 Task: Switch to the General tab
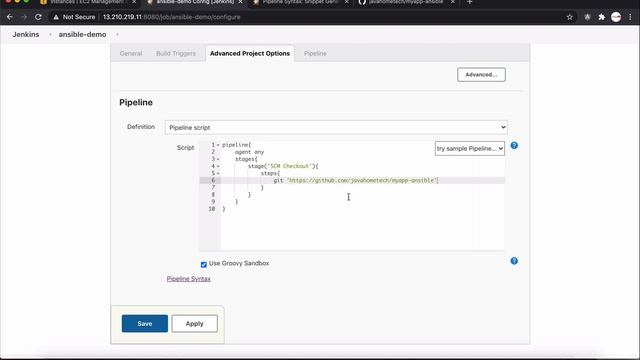point(131,53)
